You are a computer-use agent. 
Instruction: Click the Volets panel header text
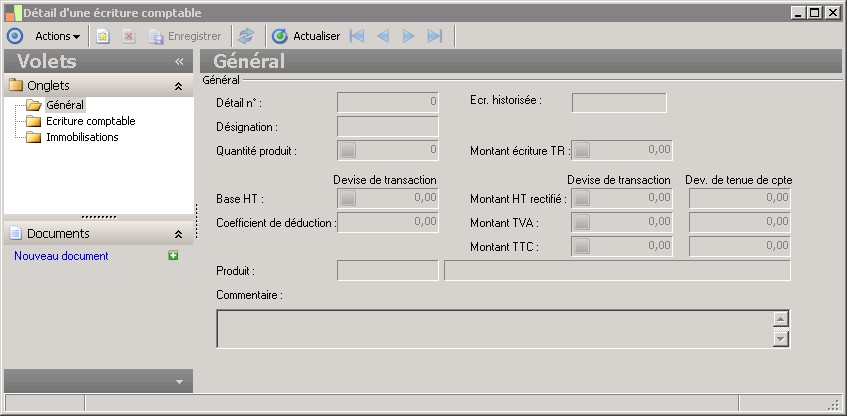(x=47, y=61)
